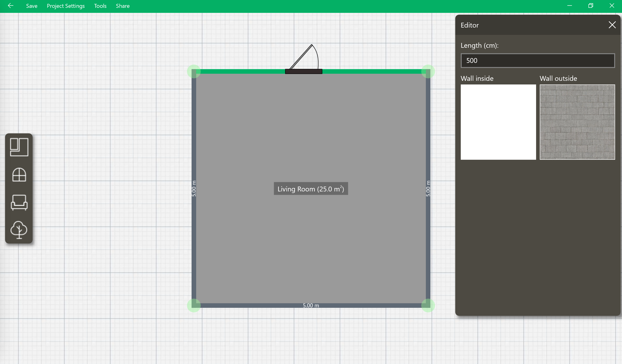This screenshot has width=622, height=364.
Task: Click the Length (cm) input field
Action: point(537,61)
